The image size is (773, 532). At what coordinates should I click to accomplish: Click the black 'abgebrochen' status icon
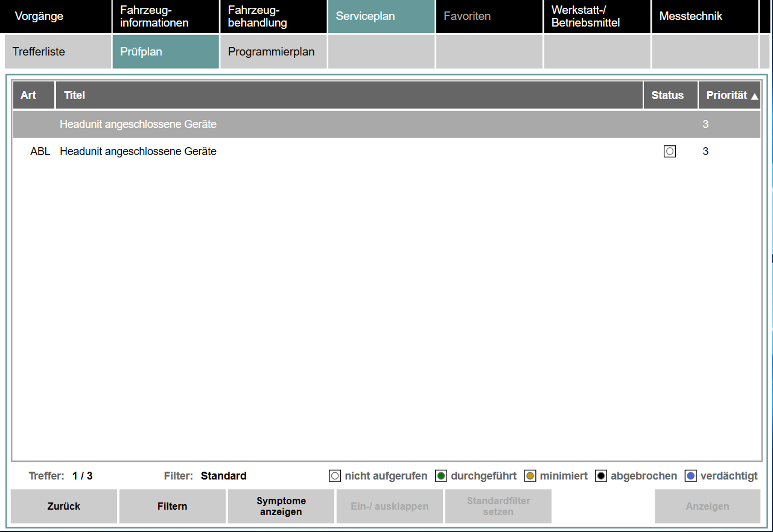click(601, 476)
